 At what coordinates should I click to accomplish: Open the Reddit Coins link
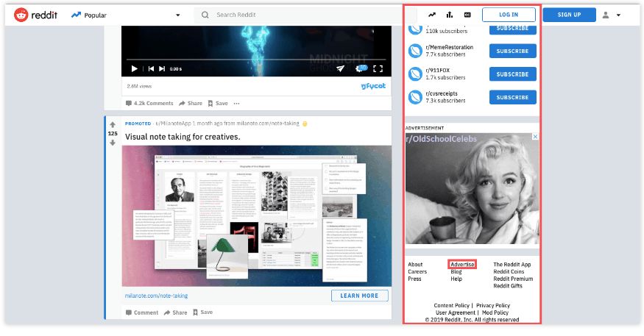pyautogui.click(x=509, y=271)
